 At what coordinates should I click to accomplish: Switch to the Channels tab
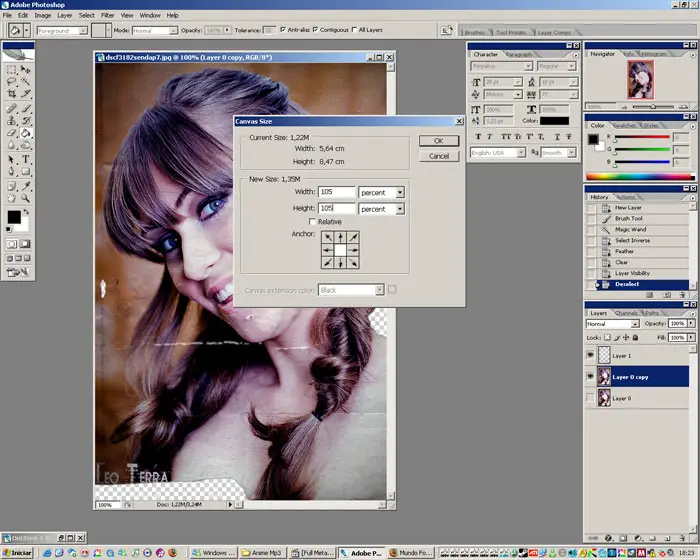click(627, 313)
